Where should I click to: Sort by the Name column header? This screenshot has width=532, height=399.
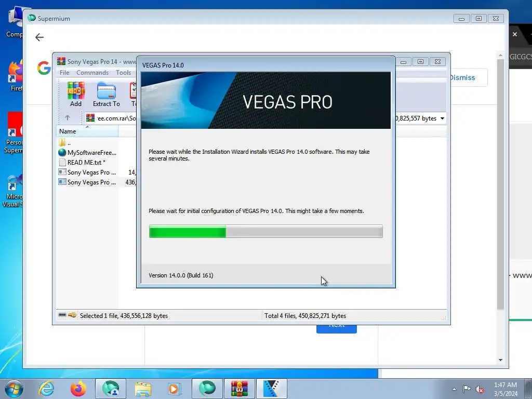pos(87,131)
